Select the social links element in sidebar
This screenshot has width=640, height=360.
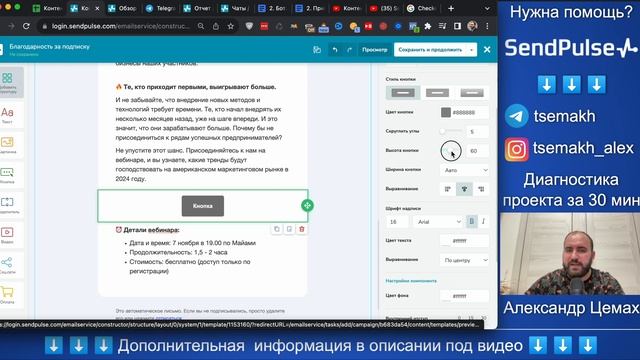click(x=7, y=264)
